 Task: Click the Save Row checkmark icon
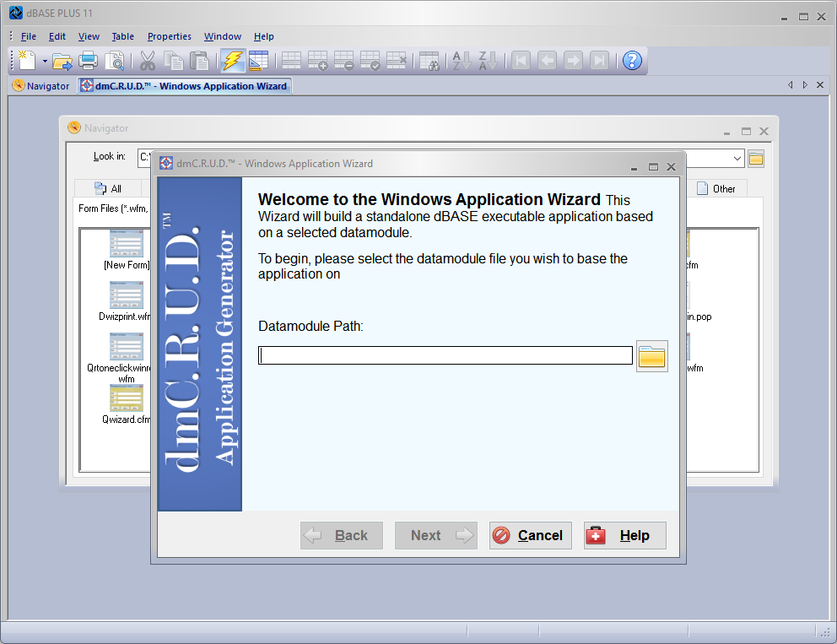(370, 61)
